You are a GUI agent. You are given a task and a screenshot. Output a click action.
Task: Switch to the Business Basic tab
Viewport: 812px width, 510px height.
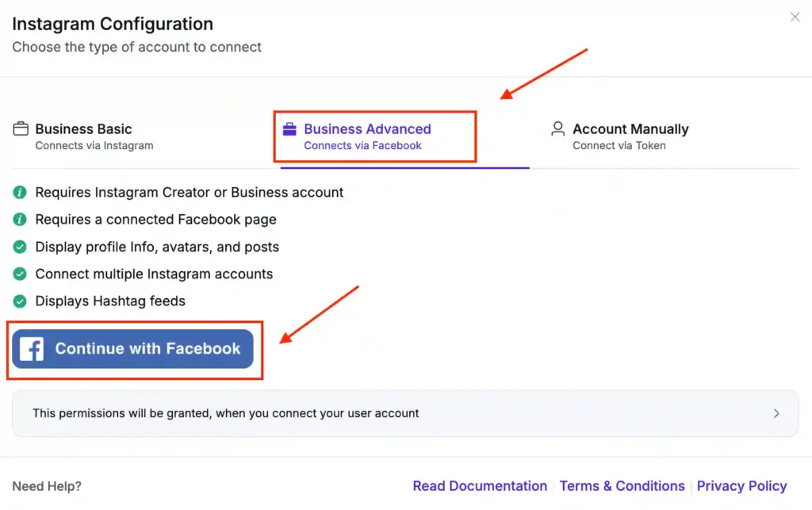click(84, 136)
